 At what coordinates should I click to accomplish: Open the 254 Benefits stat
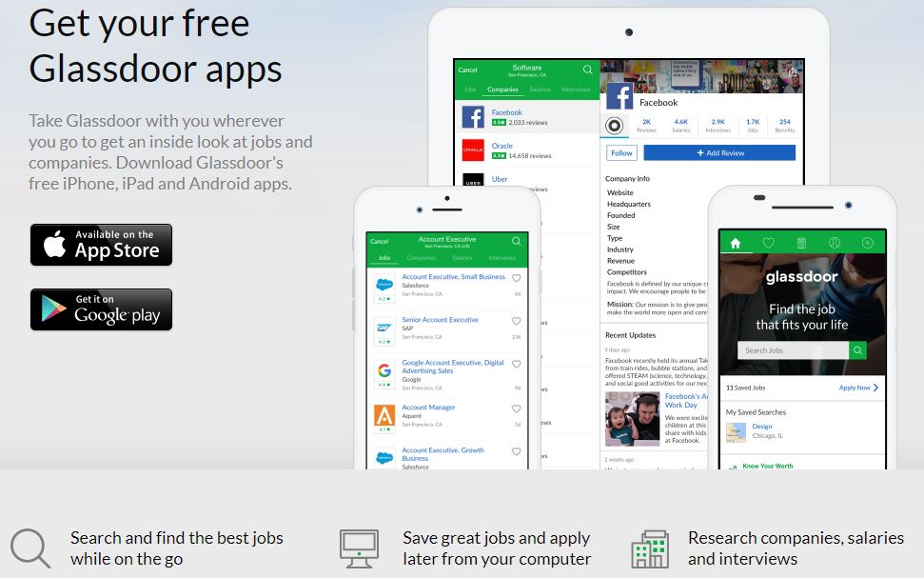point(785,126)
